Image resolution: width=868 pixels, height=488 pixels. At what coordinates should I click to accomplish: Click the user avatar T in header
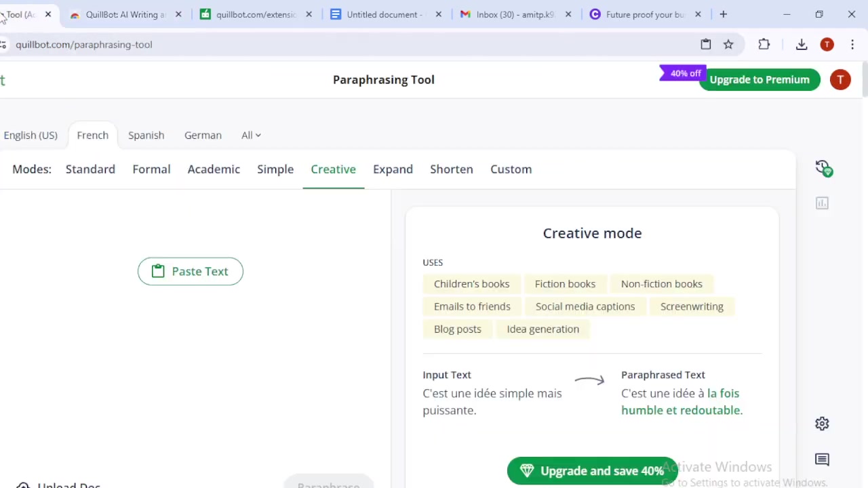pos(840,79)
